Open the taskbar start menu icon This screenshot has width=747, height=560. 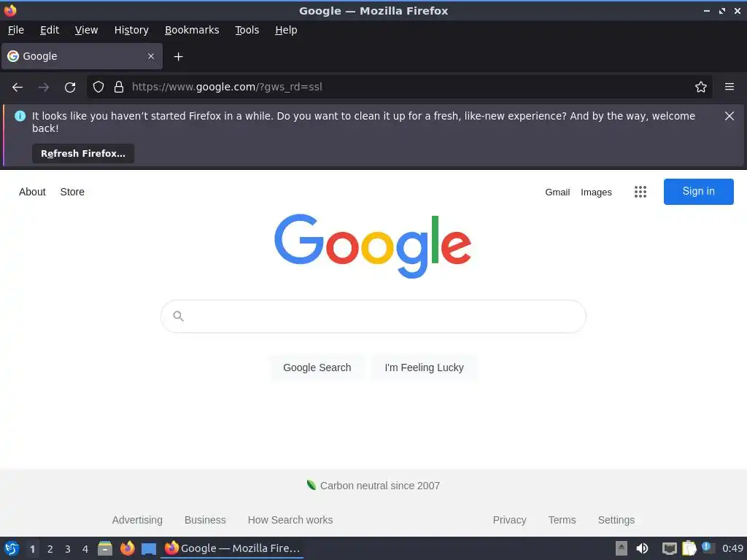pyautogui.click(x=12, y=548)
